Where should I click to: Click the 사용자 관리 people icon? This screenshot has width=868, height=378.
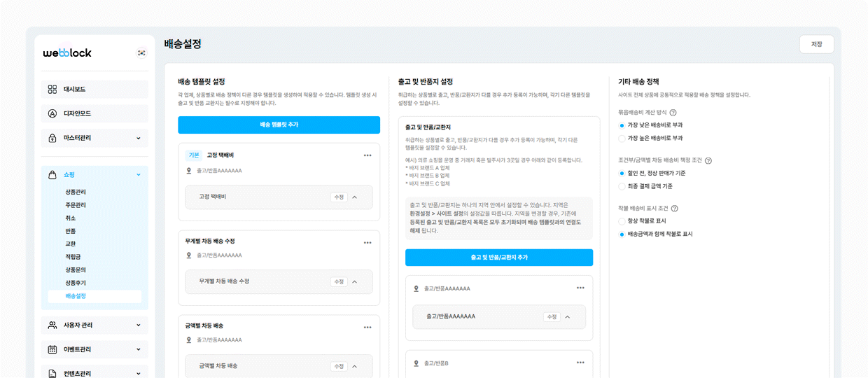coord(52,325)
